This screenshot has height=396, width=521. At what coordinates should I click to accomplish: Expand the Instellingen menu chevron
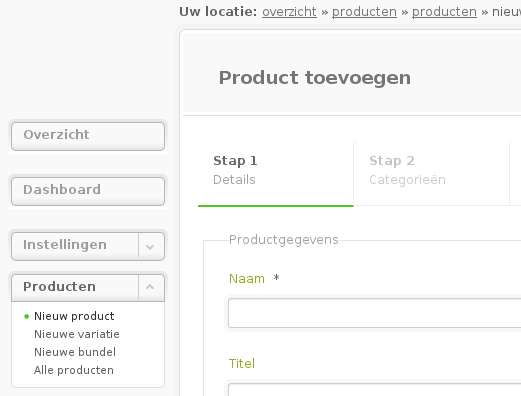tap(151, 246)
